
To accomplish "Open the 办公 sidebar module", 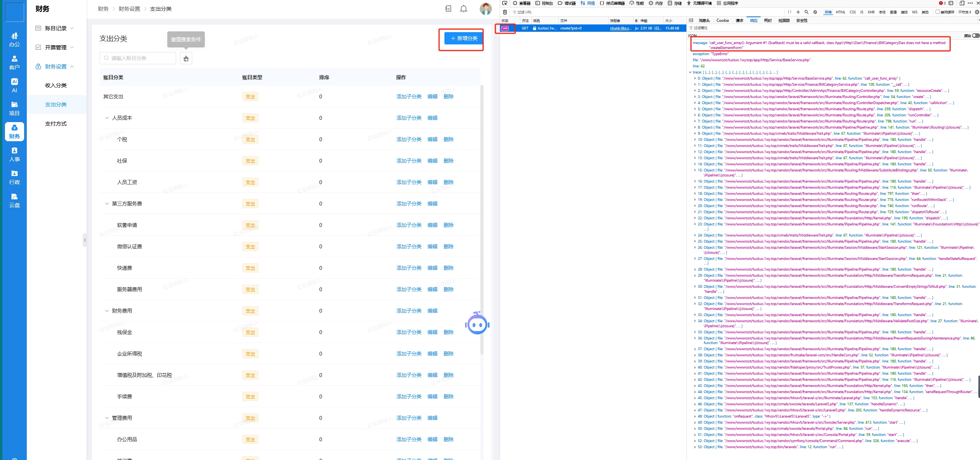I will pyautogui.click(x=15, y=40).
